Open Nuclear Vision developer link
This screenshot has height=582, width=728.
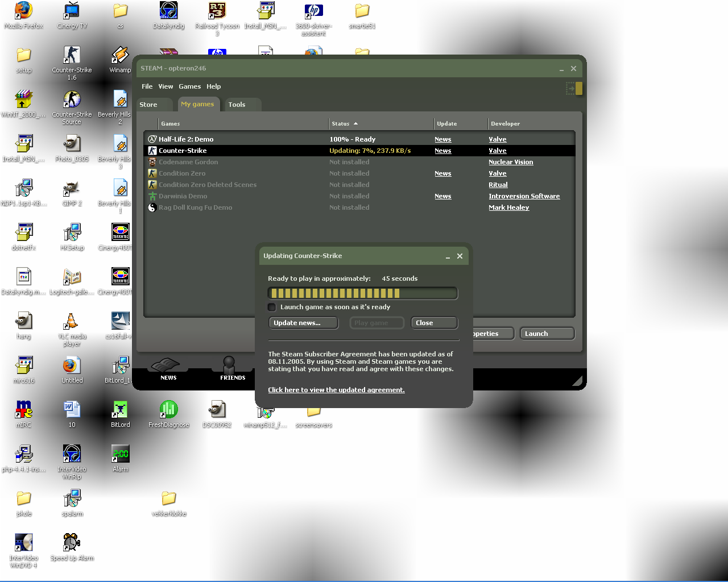511,162
